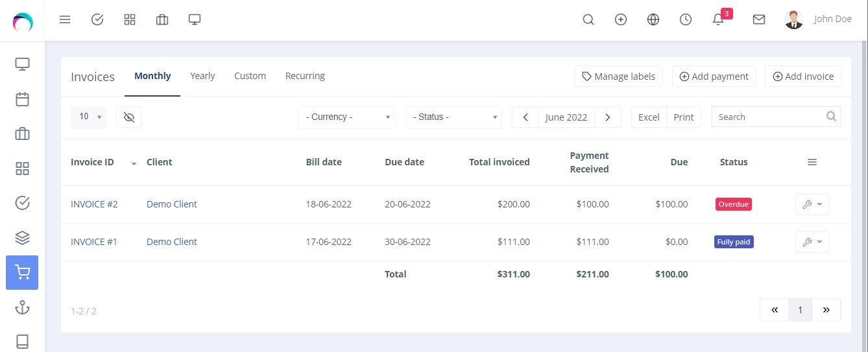Toggle the hamburger sidebar menu
The image size is (868, 352).
[65, 19]
